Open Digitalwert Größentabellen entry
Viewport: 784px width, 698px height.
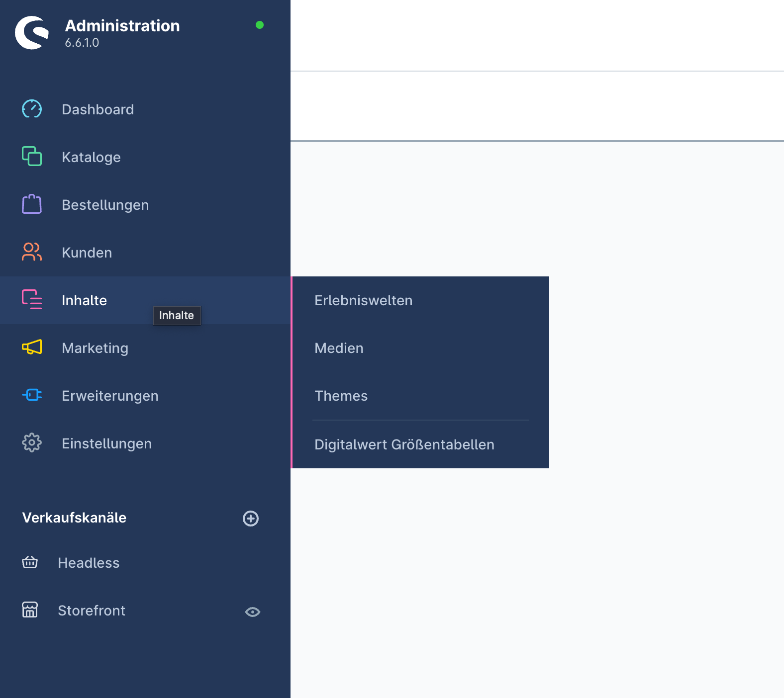pos(404,444)
